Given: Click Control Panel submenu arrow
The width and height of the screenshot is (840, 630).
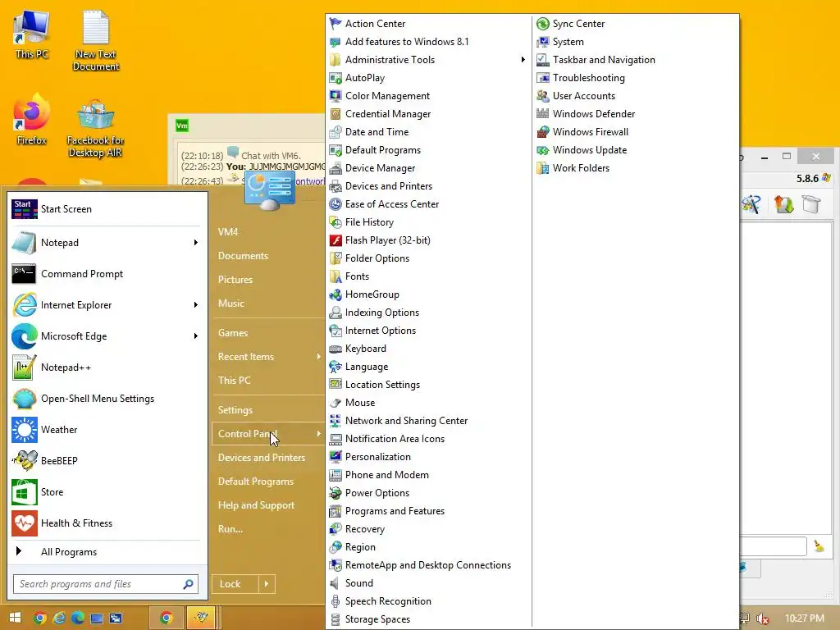Looking at the screenshot, I should pos(319,434).
